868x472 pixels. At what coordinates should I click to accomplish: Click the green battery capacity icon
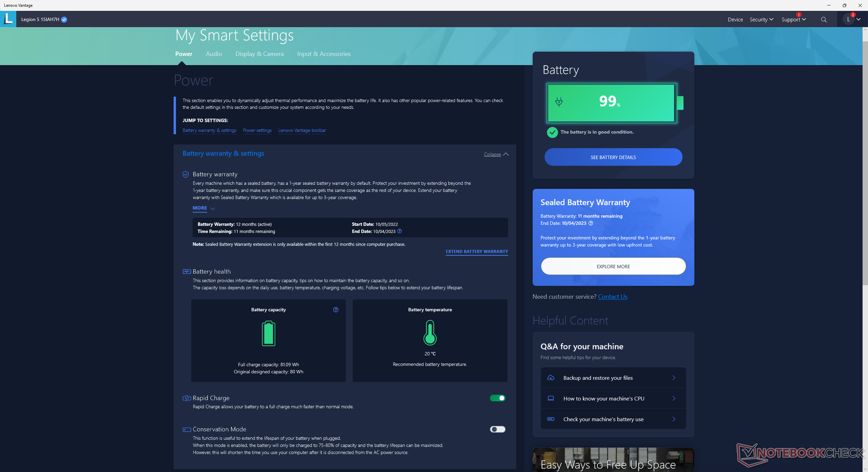(269, 333)
